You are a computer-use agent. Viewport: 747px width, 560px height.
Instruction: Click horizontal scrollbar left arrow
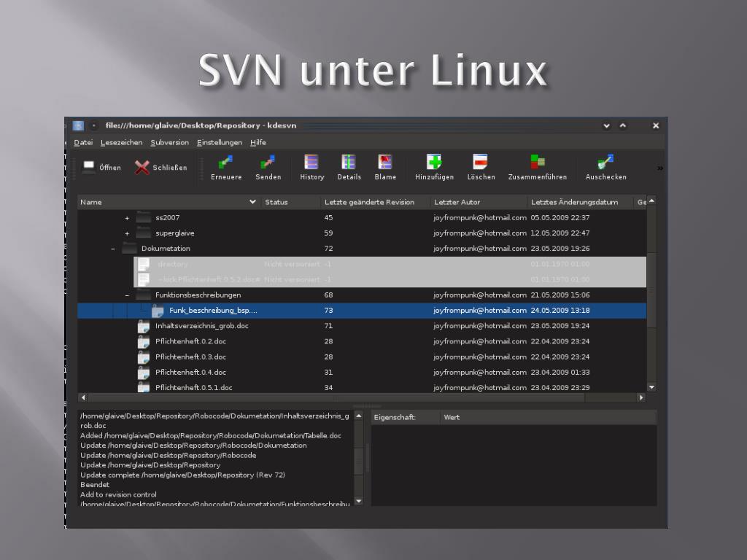83,397
